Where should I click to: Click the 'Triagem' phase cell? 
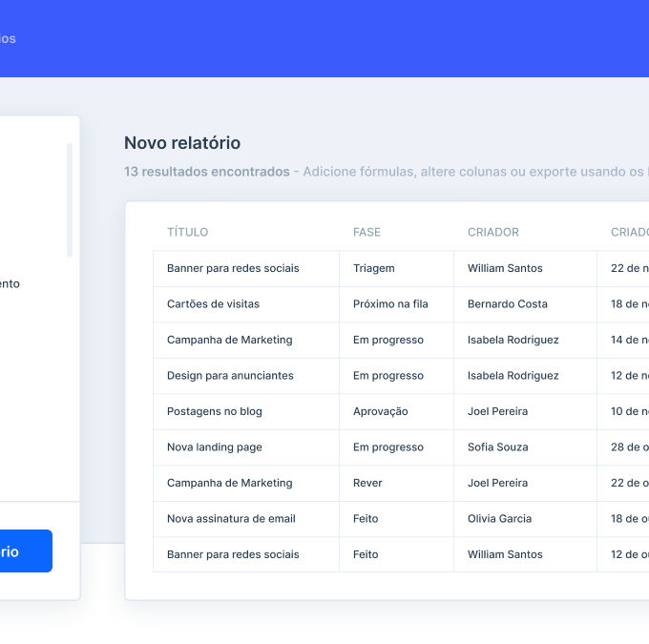396,269
